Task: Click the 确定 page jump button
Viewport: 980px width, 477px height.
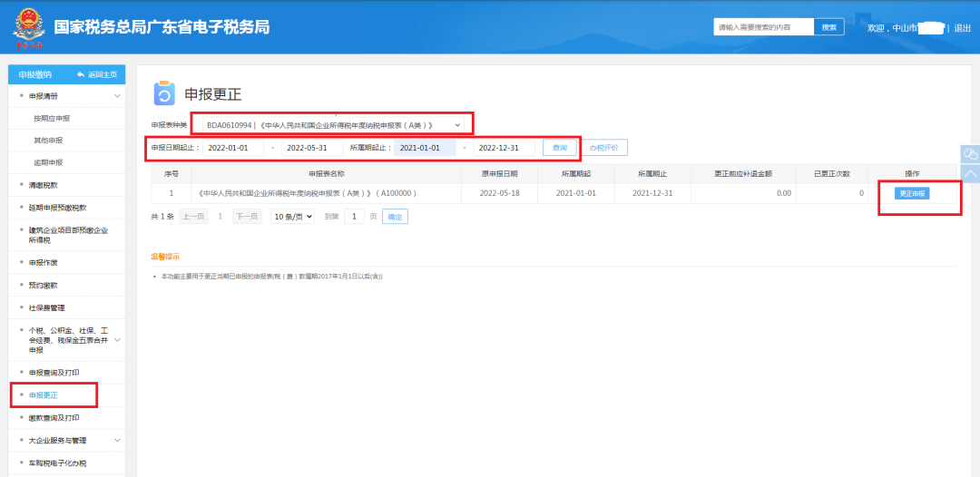Action: (x=395, y=217)
